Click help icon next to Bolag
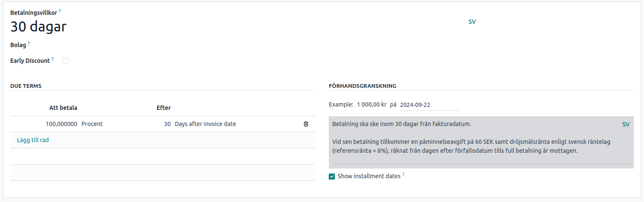The height and width of the screenshot is (202, 644). coord(29,43)
